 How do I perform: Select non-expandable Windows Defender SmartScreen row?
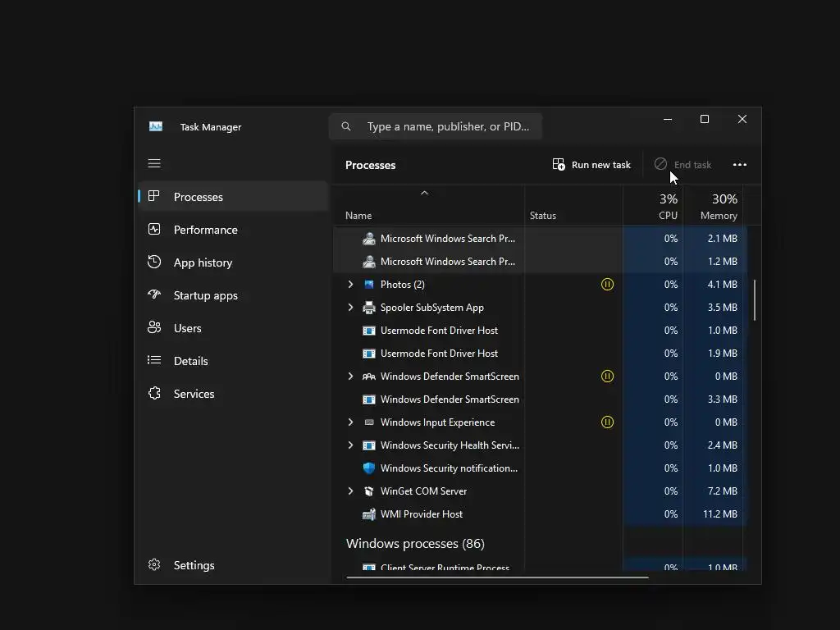pos(540,399)
